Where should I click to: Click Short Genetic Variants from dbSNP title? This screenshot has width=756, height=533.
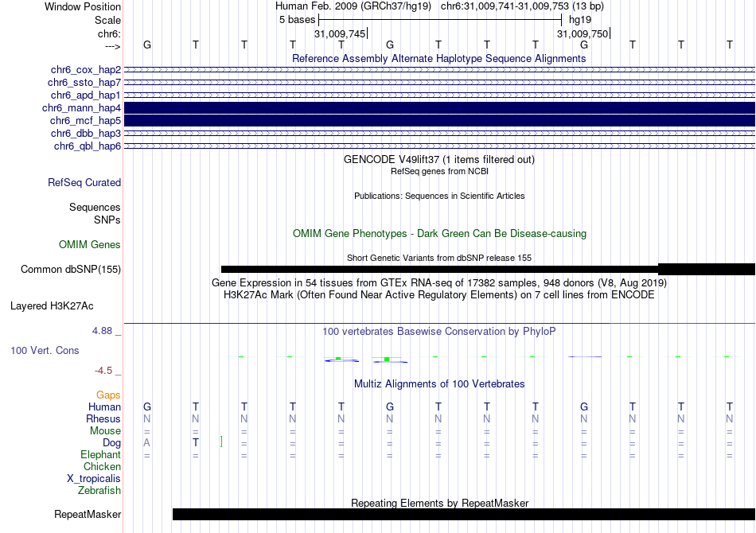pos(439,258)
